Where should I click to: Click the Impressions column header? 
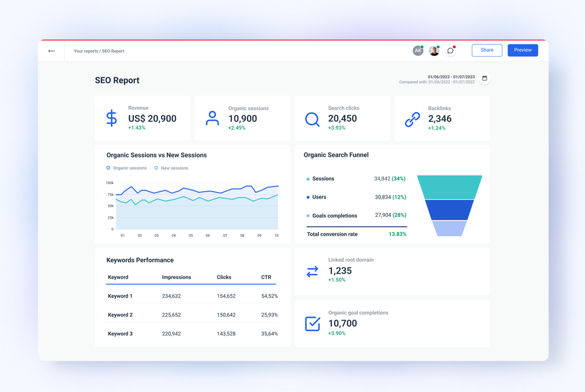(176, 277)
